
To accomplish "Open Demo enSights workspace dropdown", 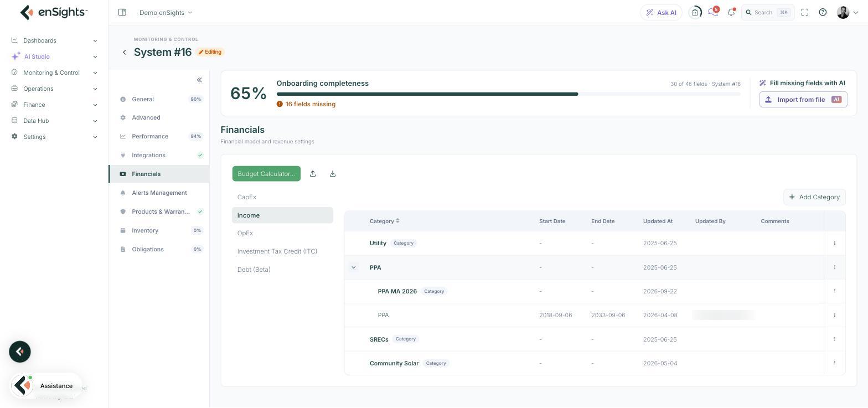I will 166,12.
